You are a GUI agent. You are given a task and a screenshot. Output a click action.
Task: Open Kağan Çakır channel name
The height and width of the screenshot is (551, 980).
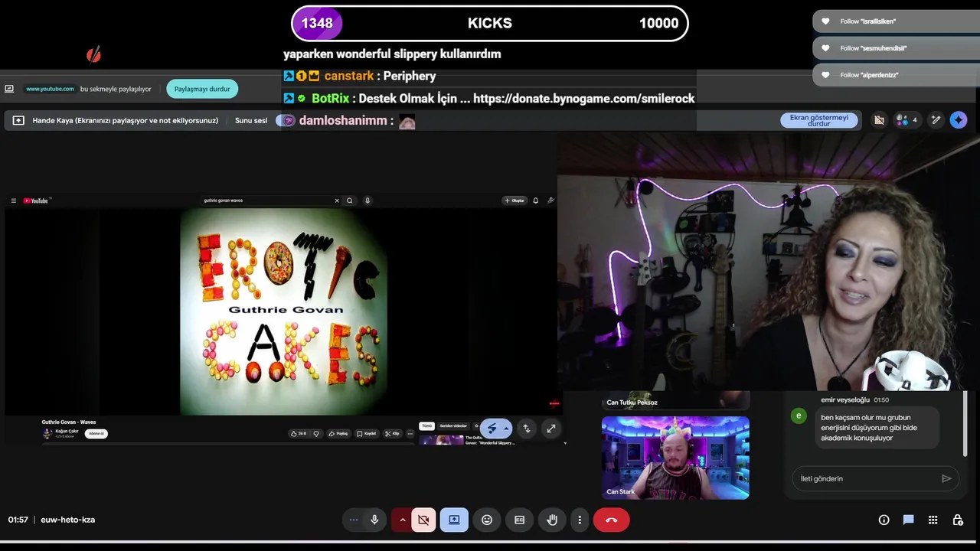click(67, 431)
